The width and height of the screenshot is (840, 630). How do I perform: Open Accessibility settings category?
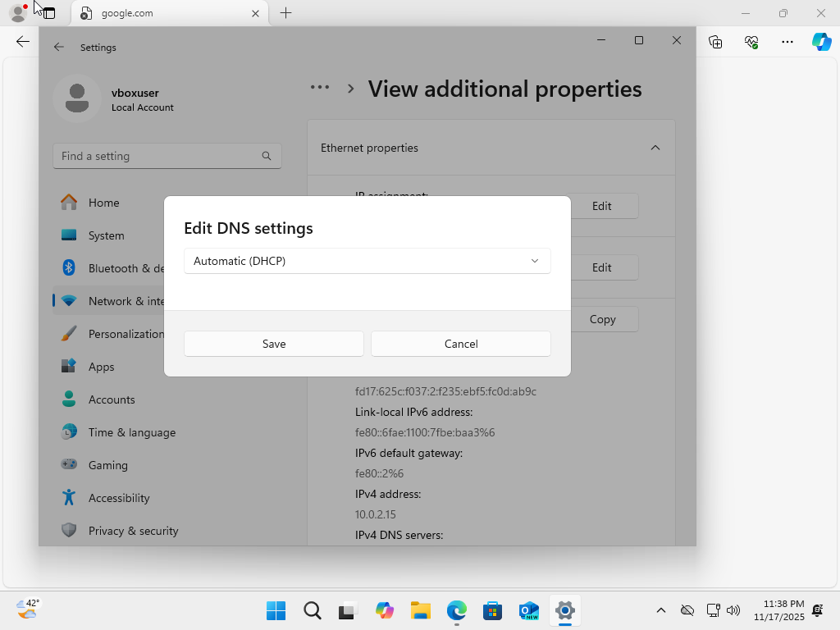click(x=119, y=498)
